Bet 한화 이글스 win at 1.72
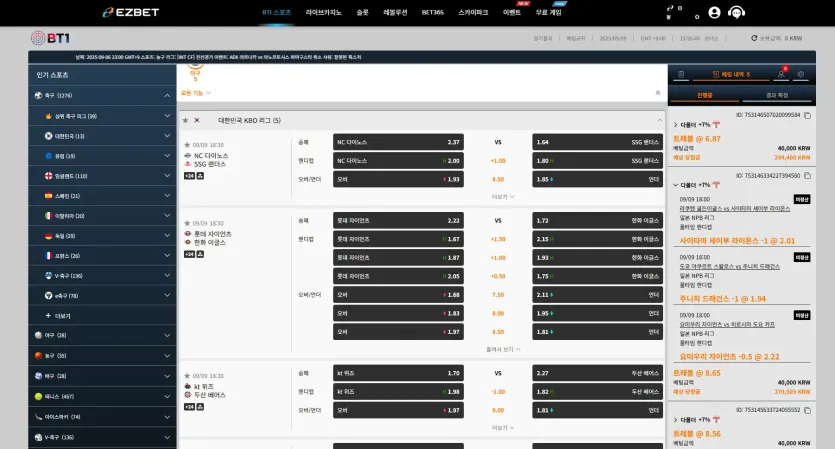 tap(597, 221)
